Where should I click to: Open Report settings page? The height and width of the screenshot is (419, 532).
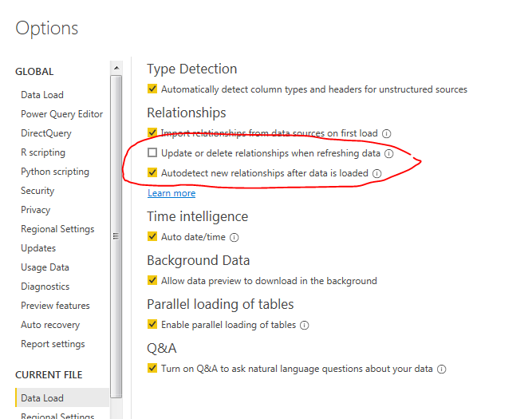click(53, 344)
